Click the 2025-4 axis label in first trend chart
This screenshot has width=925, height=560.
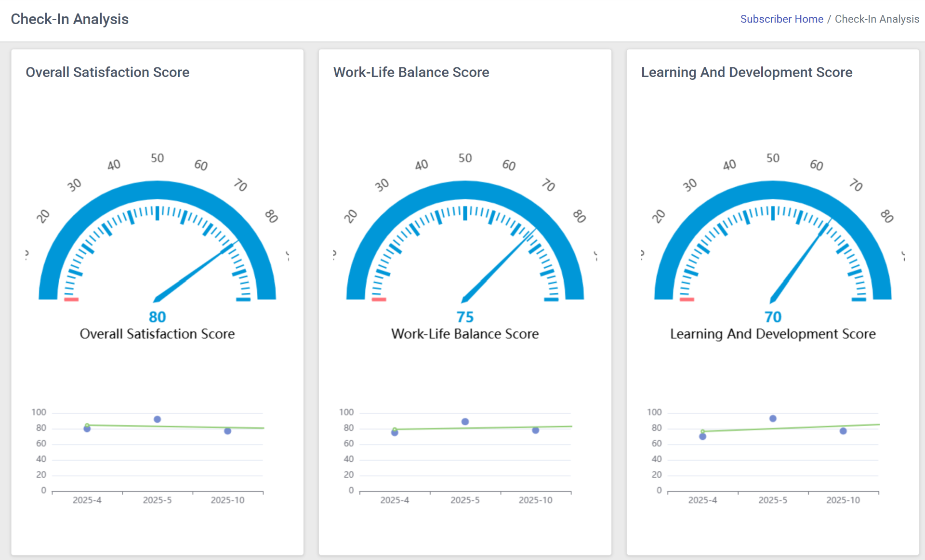(87, 500)
